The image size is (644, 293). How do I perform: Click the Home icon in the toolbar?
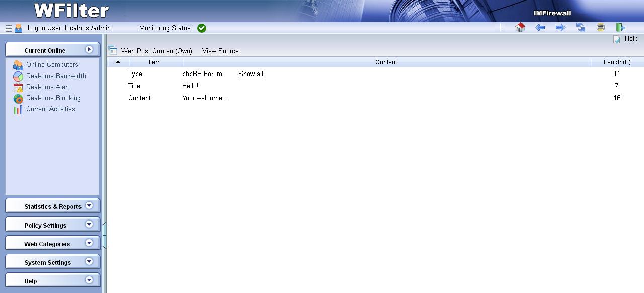tap(520, 28)
